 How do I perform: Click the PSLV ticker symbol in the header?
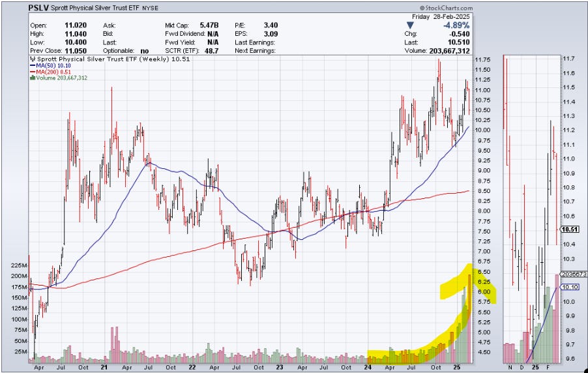point(38,8)
